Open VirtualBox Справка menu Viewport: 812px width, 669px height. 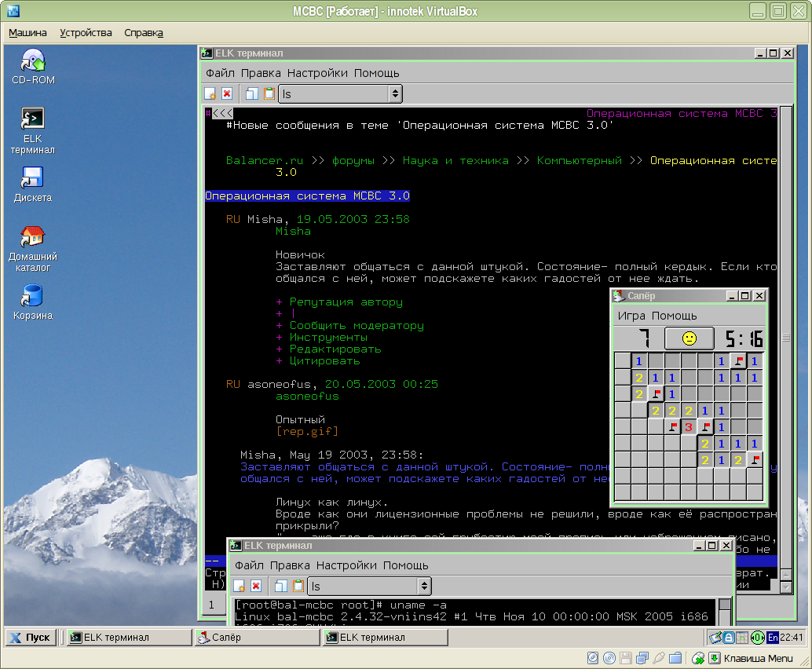coord(144,33)
